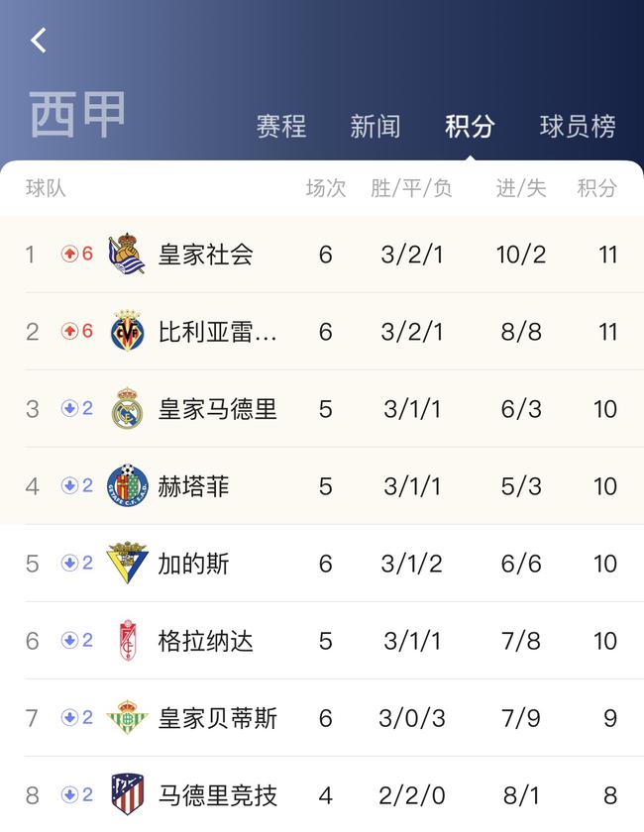Image resolution: width=644 pixels, height=832 pixels.
Task: Tap the 积分 column header
Action: (x=596, y=188)
